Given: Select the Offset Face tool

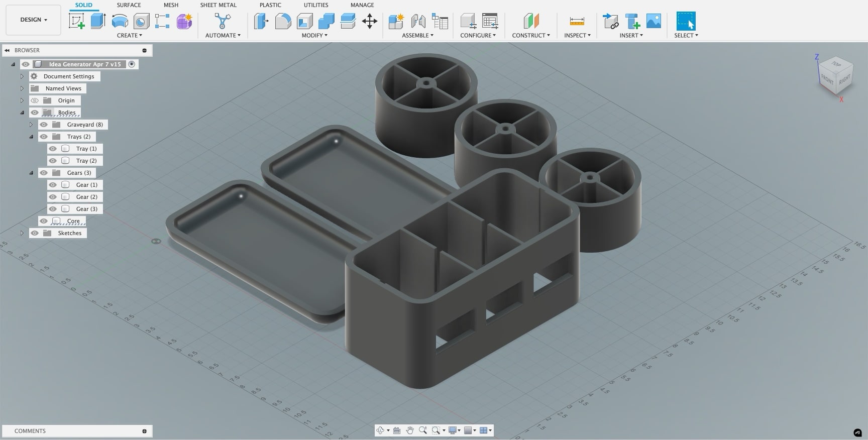Looking at the screenshot, I should pyautogui.click(x=348, y=21).
